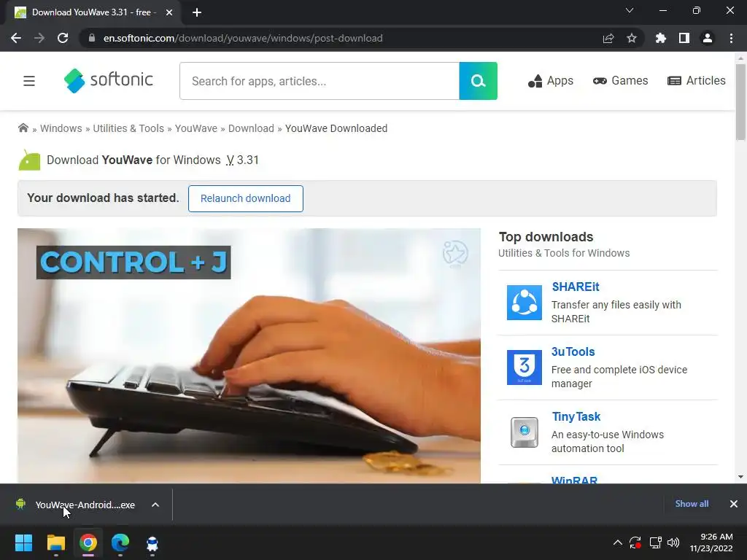This screenshot has height=560, width=747.
Task: Toggle the browser side panel
Action: tap(684, 38)
